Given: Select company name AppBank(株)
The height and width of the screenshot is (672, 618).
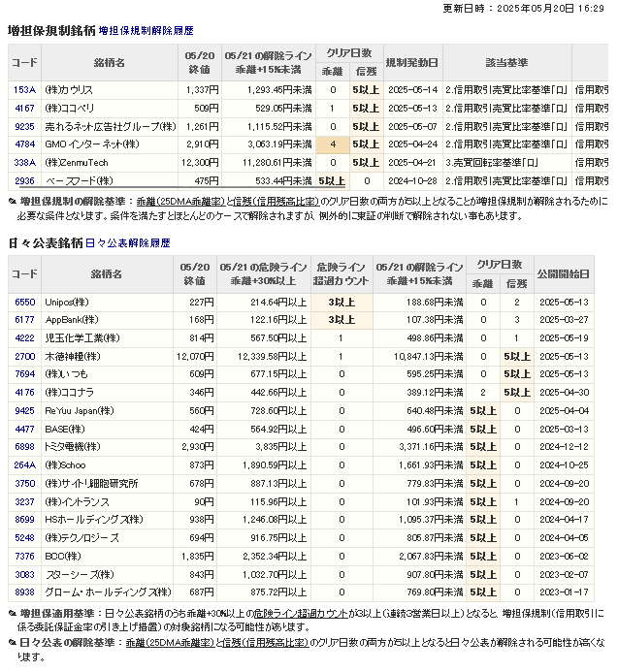Looking at the screenshot, I should tap(72, 320).
